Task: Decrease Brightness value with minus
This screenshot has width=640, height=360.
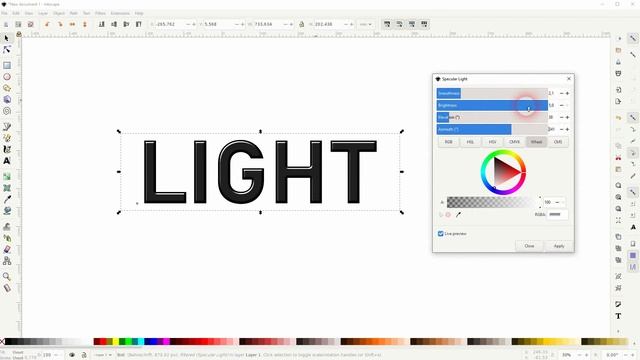Action: tap(561, 105)
